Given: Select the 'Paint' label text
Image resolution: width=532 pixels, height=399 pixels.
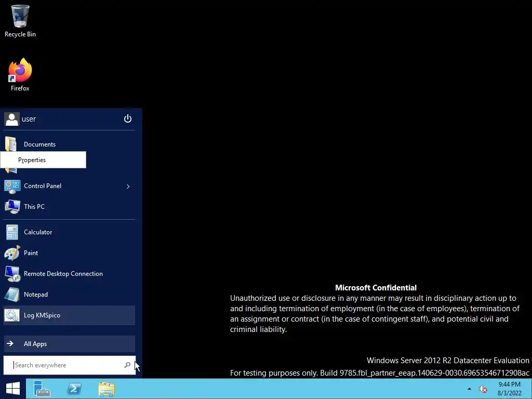Looking at the screenshot, I should pyautogui.click(x=31, y=253).
